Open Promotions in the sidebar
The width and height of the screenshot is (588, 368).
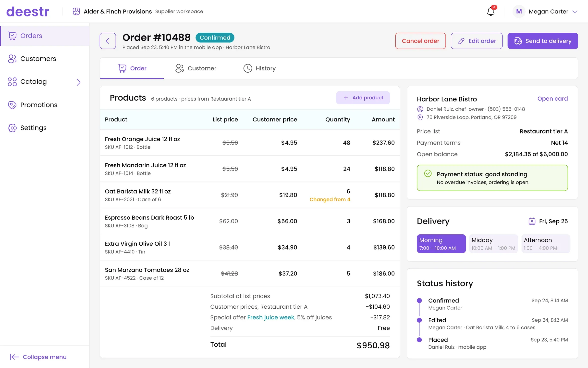45,105
